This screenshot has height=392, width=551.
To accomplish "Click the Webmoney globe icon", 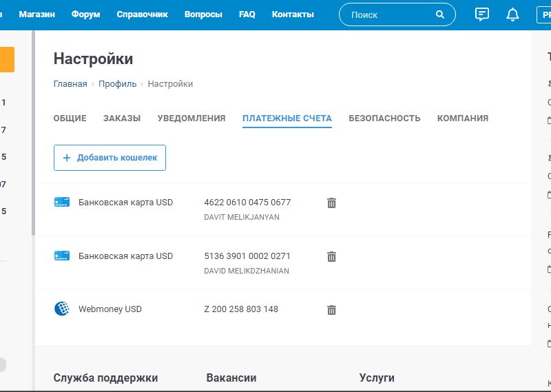I will pyautogui.click(x=62, y=309).
